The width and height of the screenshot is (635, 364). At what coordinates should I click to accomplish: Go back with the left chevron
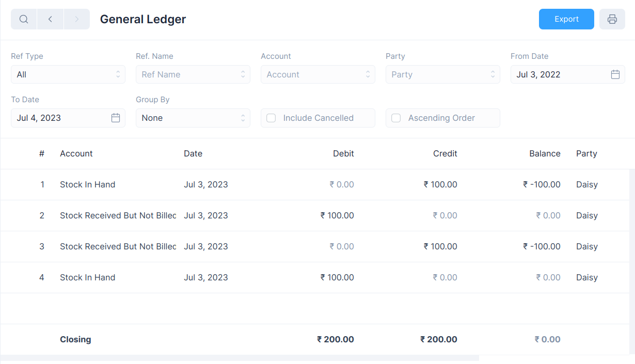pos(50,19)
